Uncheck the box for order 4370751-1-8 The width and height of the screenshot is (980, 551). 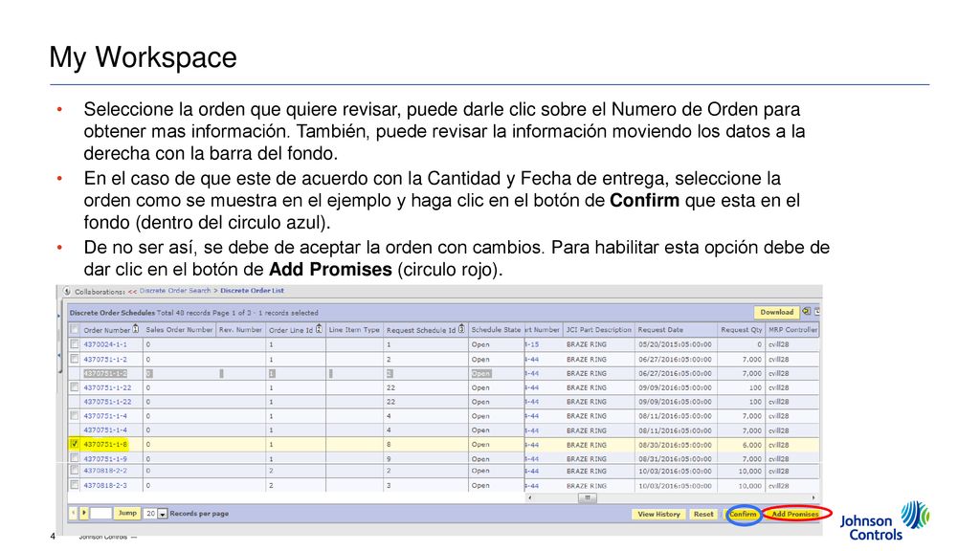tap(75, 444)
